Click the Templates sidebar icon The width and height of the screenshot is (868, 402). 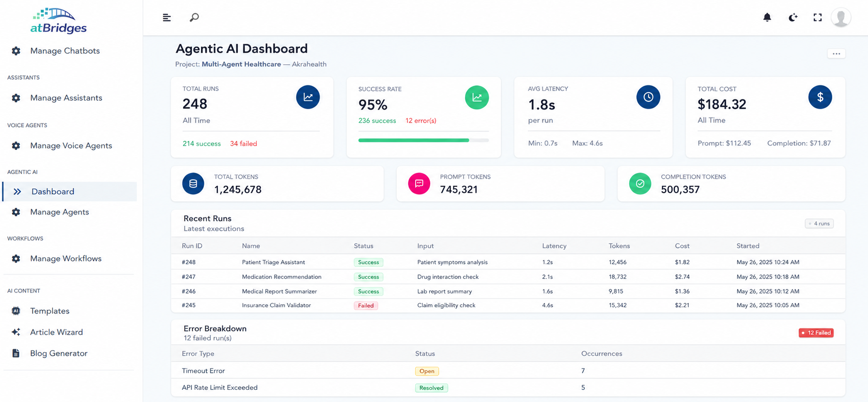click(16, 311)
